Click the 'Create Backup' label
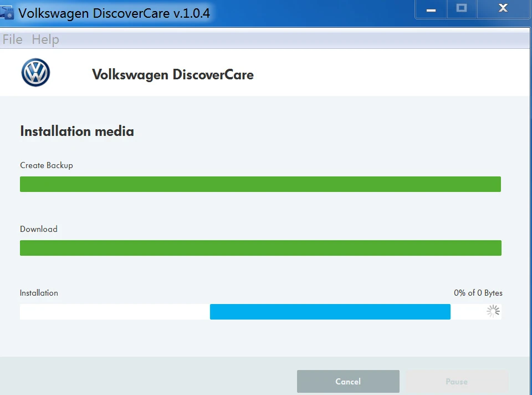This screenshot has height=395, width=532. [47, 165]
